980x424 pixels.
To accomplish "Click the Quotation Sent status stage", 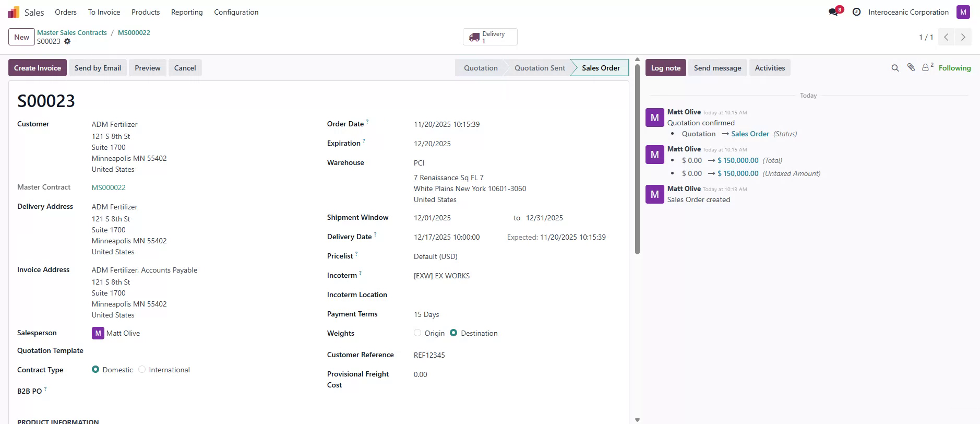I will (x=540, y=68).
